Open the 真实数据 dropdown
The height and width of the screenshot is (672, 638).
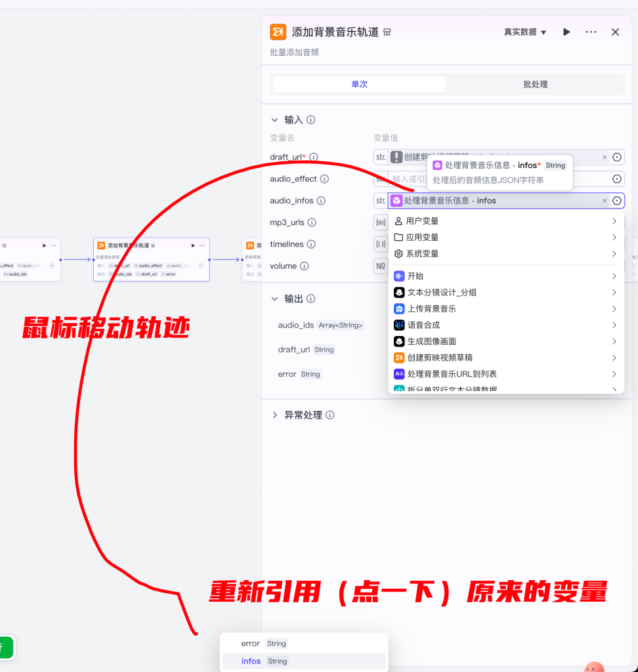point(525,32)
